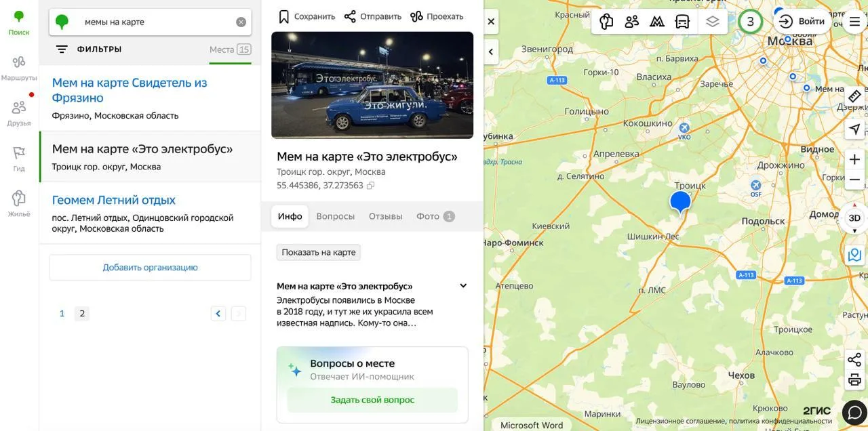Open the Маршруты section in sidebar
868x431 pixels.
(x=19, y=68)
